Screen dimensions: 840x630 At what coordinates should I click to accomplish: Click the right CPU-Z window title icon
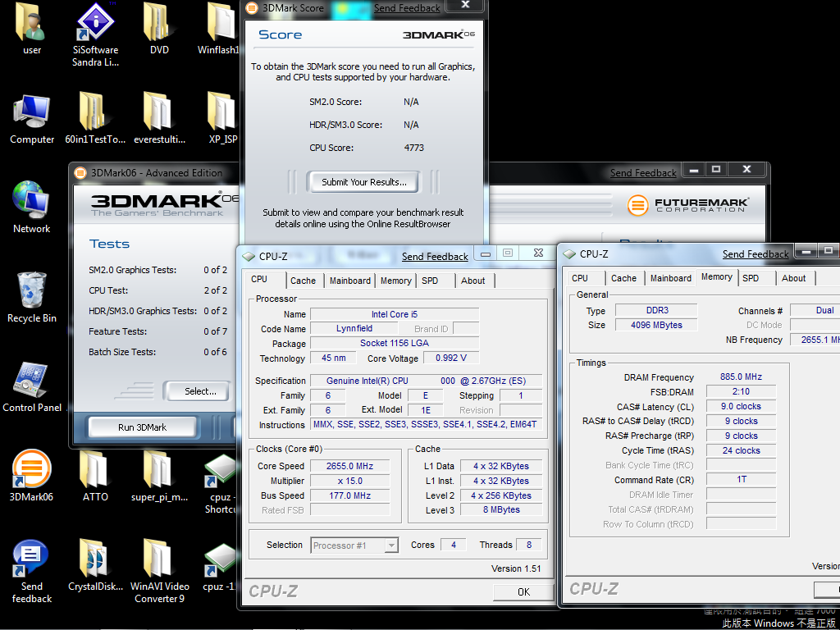[x=569, y=254]
